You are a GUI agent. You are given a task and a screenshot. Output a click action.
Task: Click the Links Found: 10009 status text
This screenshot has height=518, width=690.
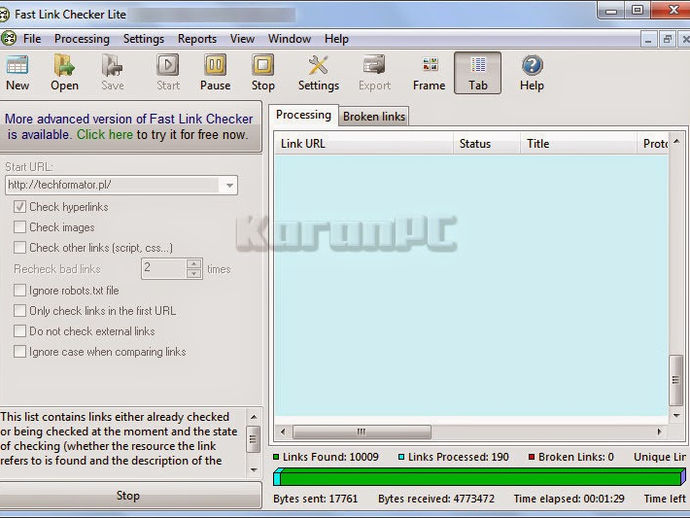330,457
